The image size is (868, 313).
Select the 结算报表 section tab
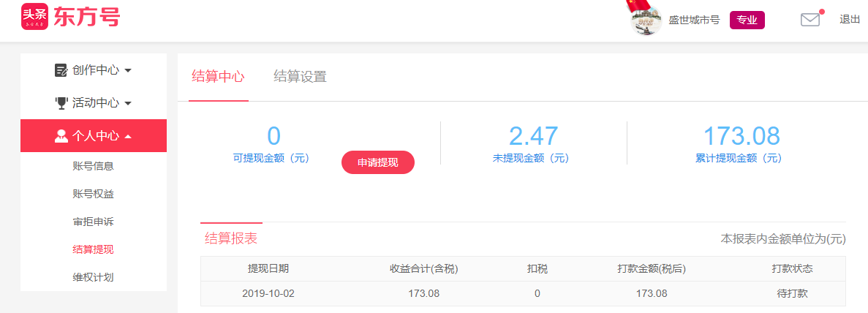(231, 238)
